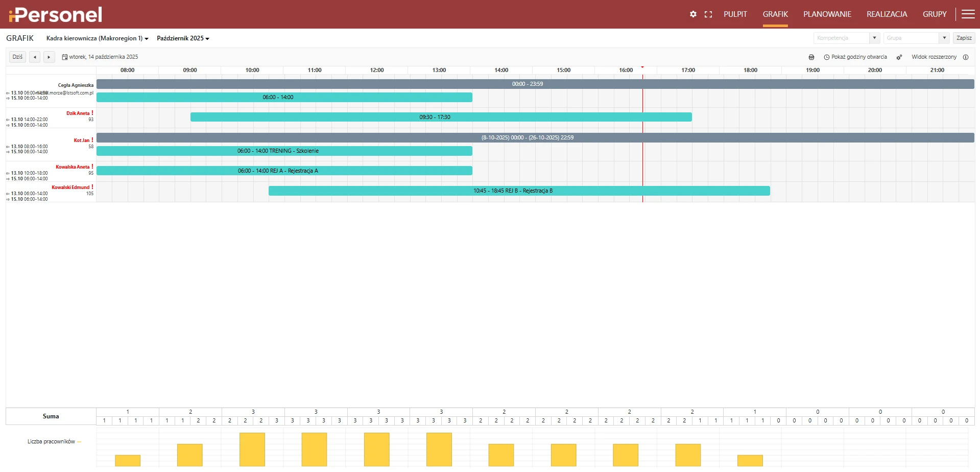Go to next day arrow
This screenshot has height=472, width=980.
(x=49, y=57)
